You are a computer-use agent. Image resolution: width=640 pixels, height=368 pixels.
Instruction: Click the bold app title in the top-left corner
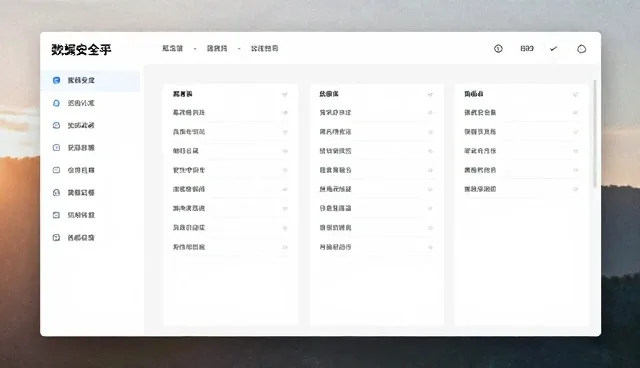pyautogui.click(x=81, y=49)
